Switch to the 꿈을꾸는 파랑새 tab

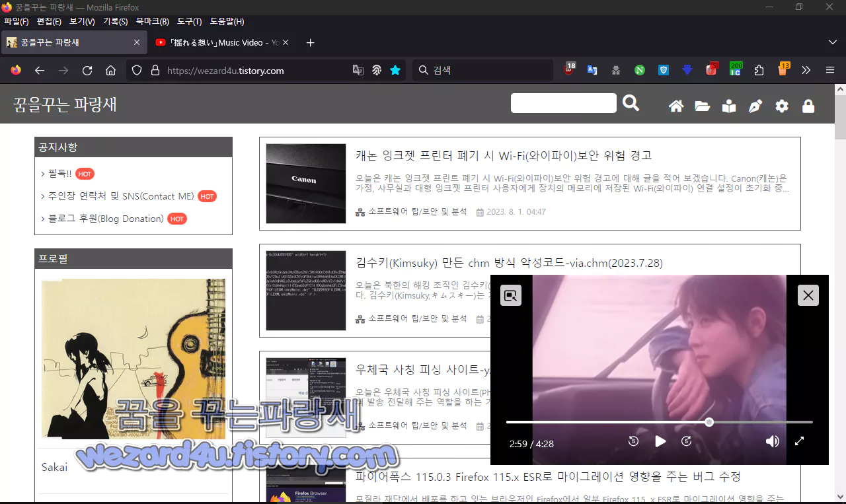coord(73,42)
